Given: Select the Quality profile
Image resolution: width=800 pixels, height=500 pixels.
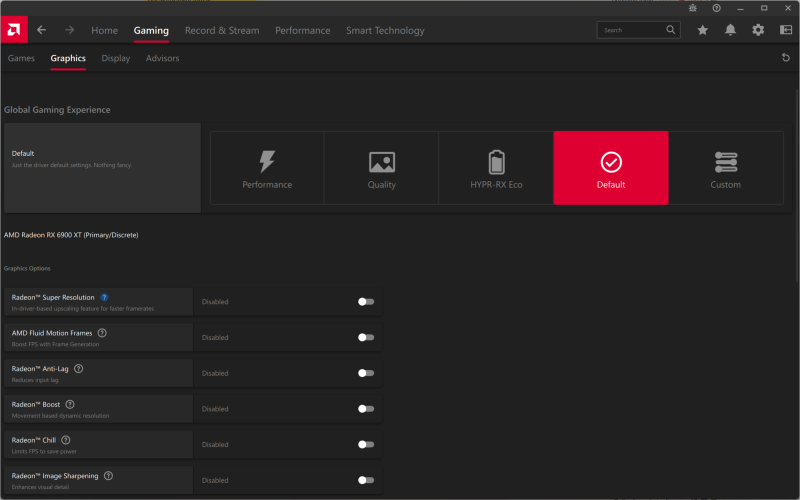Looking at the screenshot, I should click(382, 168).
